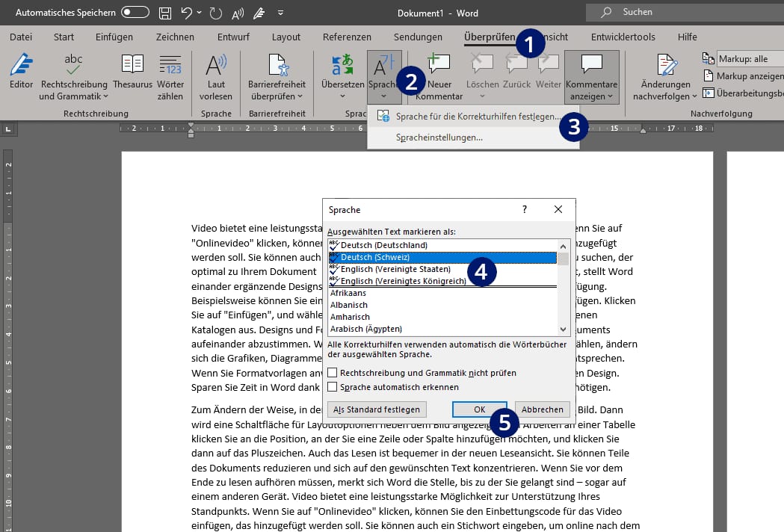The height and width of the screenshot is (532, 784).
Task: Click the Thesaurus icon
Action: (132, 64)
